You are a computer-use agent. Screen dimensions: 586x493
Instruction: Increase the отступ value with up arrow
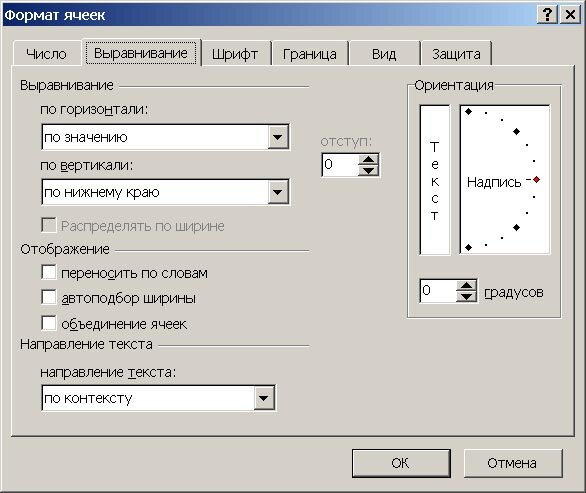pos(368,160)
